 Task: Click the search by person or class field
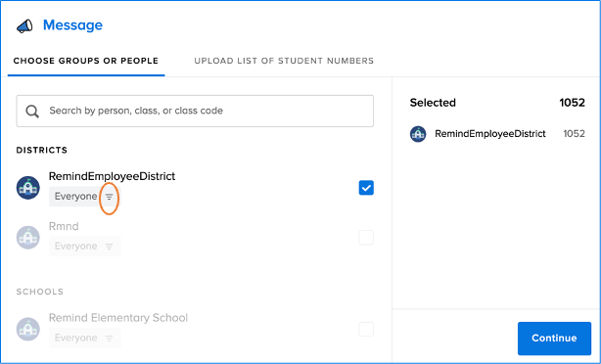(x=195, y=112)
